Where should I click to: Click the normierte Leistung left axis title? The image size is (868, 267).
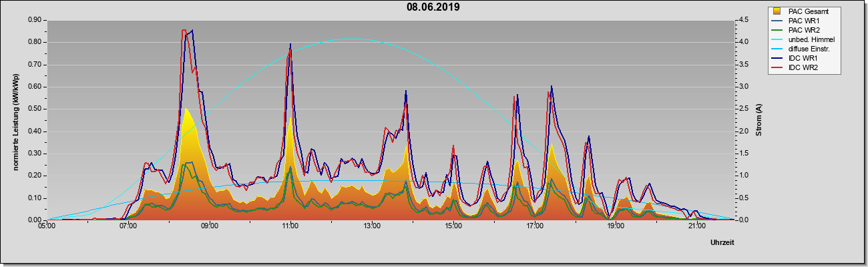[14, 119]
